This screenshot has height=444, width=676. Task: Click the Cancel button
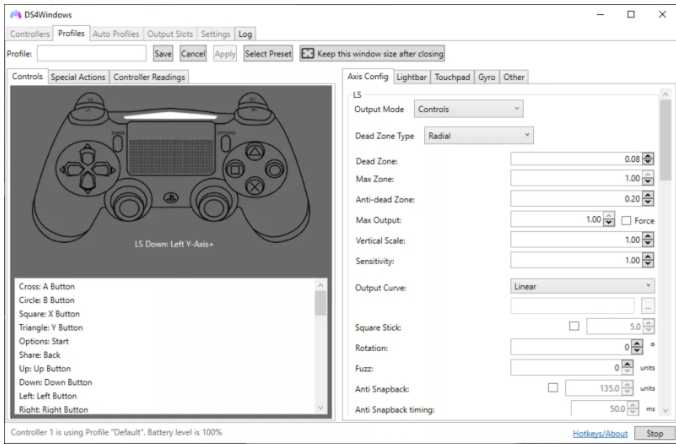click(x=193, y=53)
